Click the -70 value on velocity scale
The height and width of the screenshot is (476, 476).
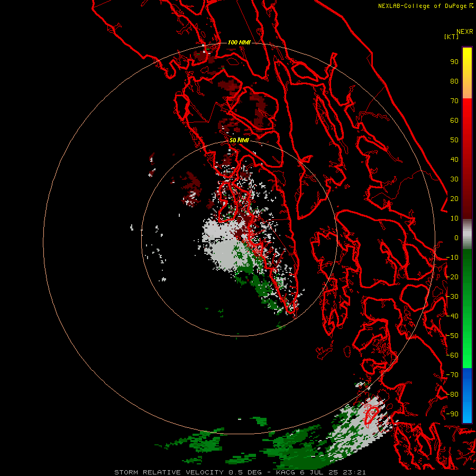tap(452, 375)
